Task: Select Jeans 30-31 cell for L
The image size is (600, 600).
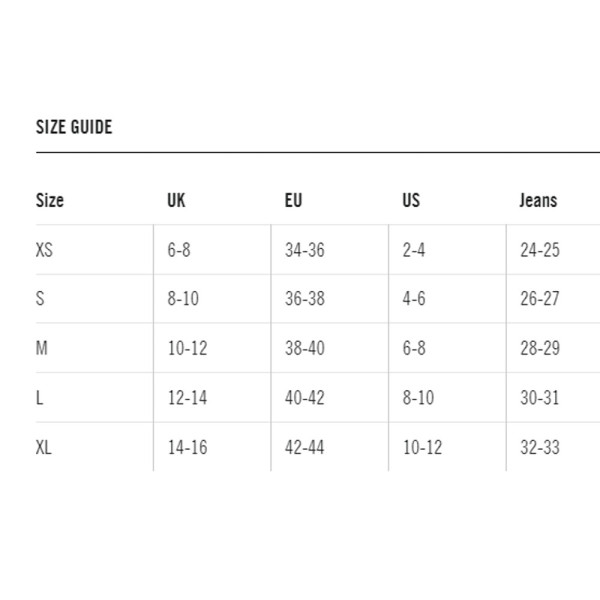Action: 540,398
